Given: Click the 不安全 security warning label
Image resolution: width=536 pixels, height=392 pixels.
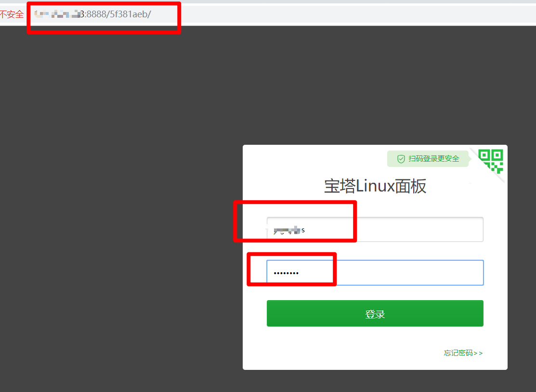Looking at the screenshot, I should pyautogui.click(x=12, y=14).
